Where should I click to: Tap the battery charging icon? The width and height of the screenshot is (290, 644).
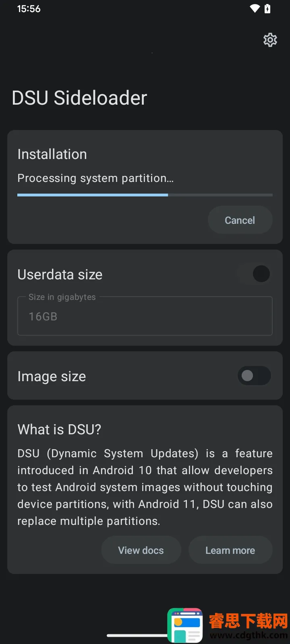pyautogui.click(x=267, y=8)
